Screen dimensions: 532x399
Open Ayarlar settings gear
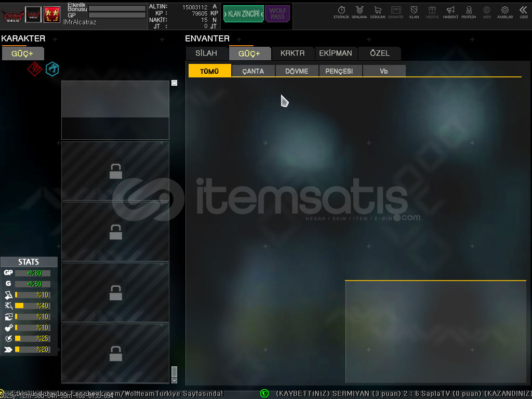[x=504, y=11]
